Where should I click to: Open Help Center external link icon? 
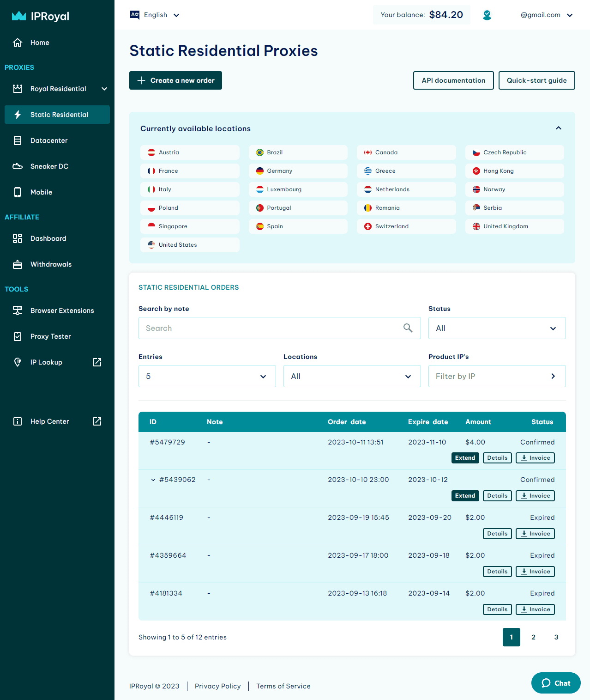tap(97, 421)
